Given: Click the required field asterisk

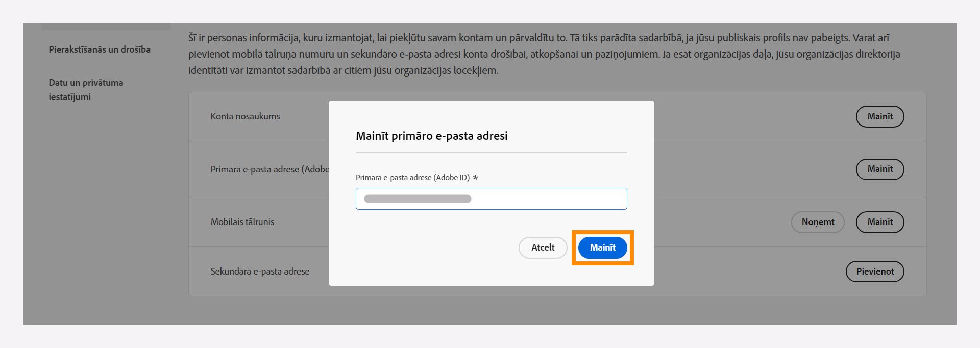Looking at the screenshot, I should point(475,178).
